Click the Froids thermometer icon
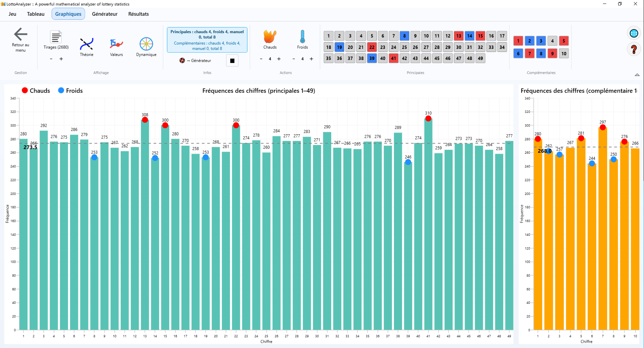The height and width of the screenshot is (348, 644). click(302, 37)
